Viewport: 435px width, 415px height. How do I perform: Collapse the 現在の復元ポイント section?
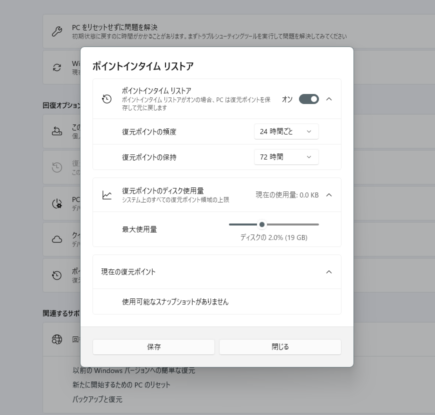[x=329, y=272]
